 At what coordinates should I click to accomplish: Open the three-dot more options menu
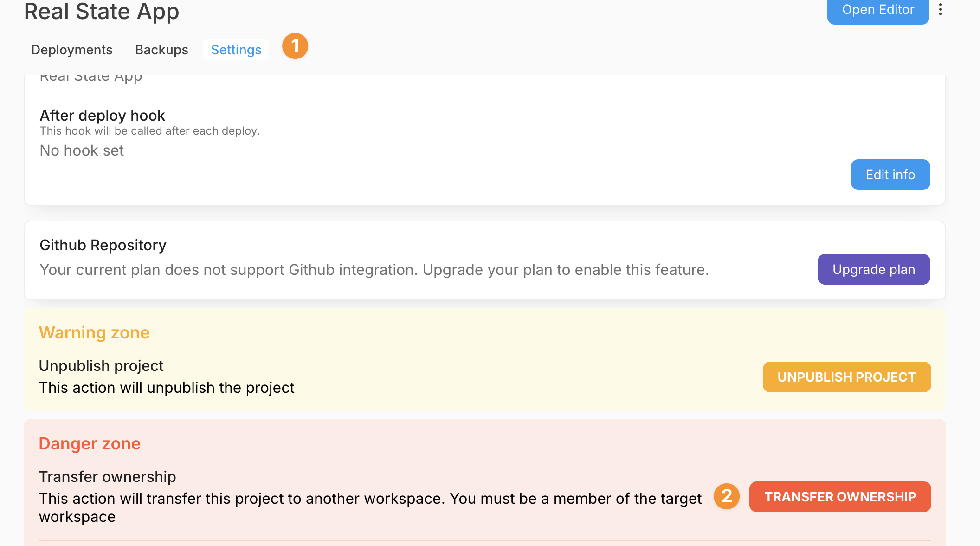click(941, 10)
